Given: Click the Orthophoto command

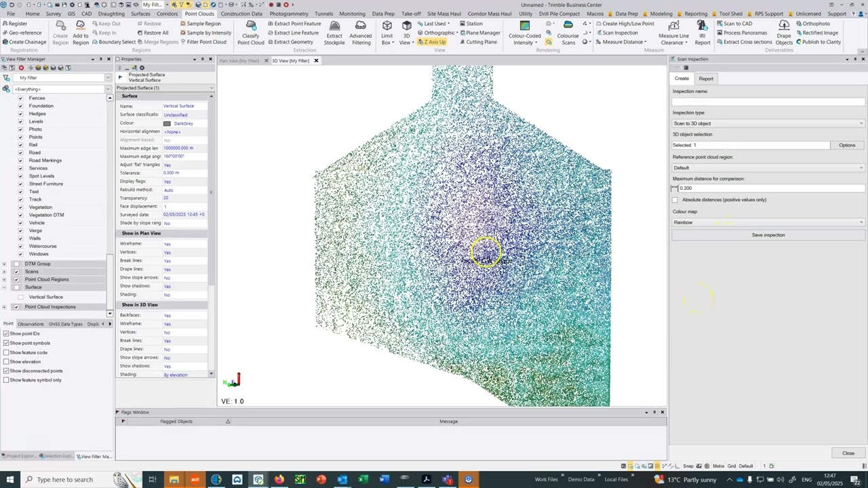Looking at the screenshot, I should tap(812, 24).
